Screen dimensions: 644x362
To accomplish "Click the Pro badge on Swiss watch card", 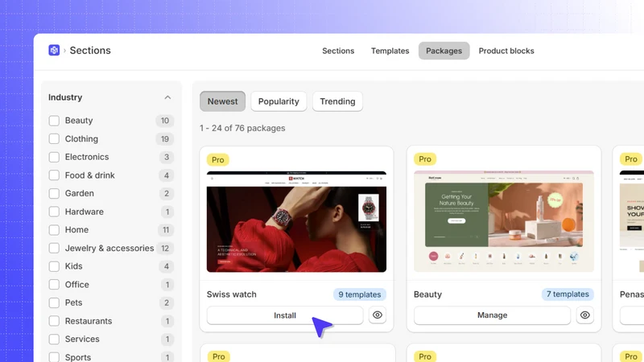I will click(x=218, y=159).
